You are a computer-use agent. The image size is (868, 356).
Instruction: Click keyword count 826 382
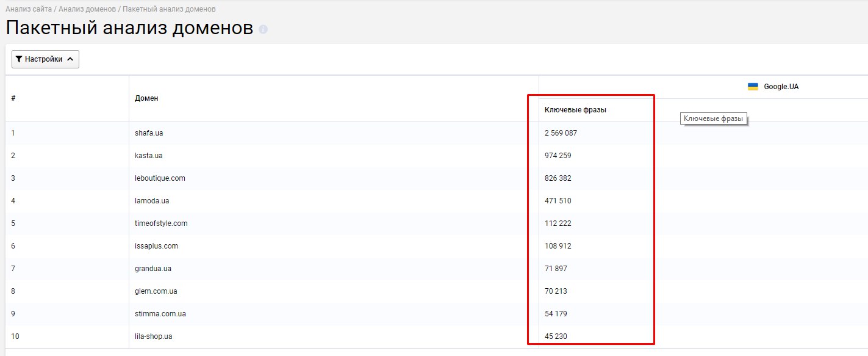tap(558, 178)
